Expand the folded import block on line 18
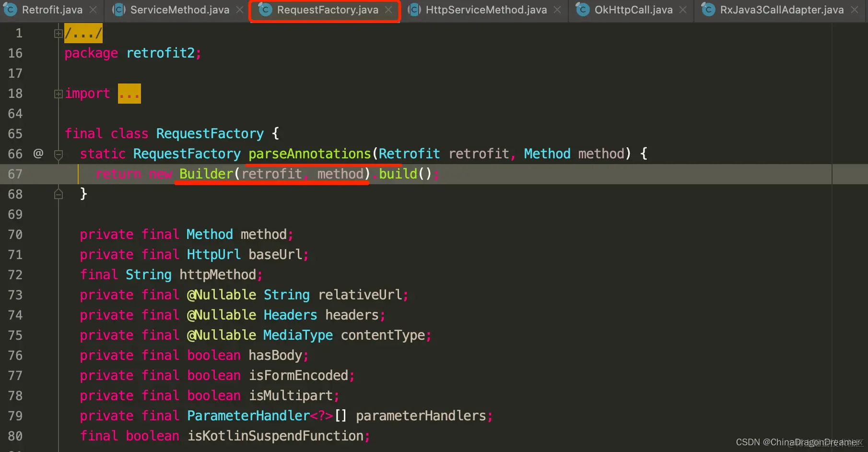868x452 pixels. pyautogui.click(x=59, y=94)
